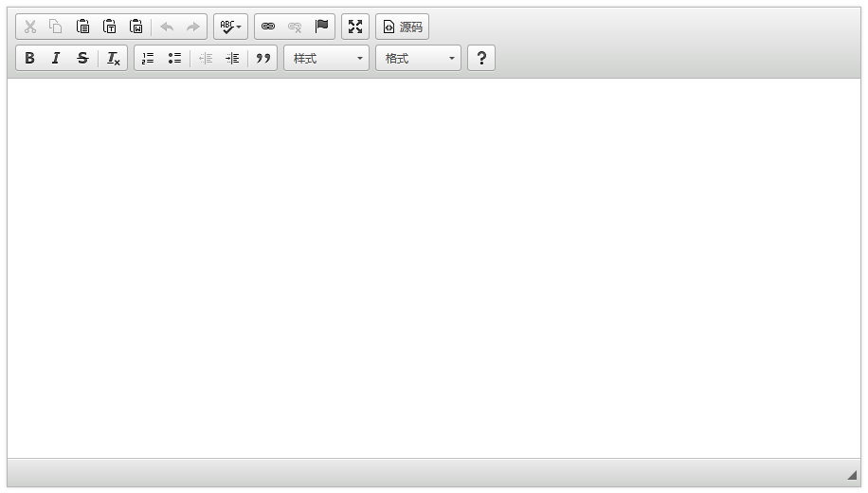The height and width of the screenshot is (493, 868).
Task: Click the Unlink icon
Action: click(x=295, y=27)
